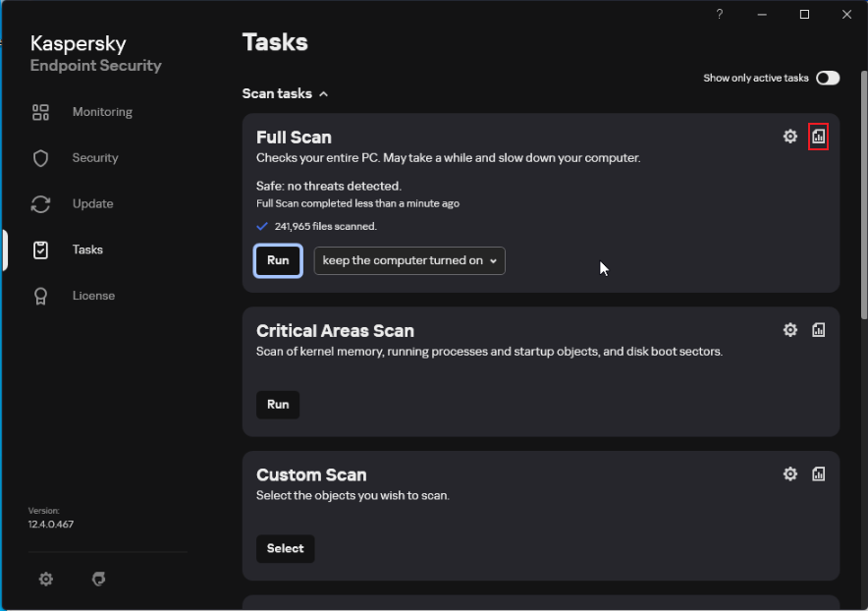
Task: Toggle Show only active tasks switch
Action: click(x=828, y=79)
